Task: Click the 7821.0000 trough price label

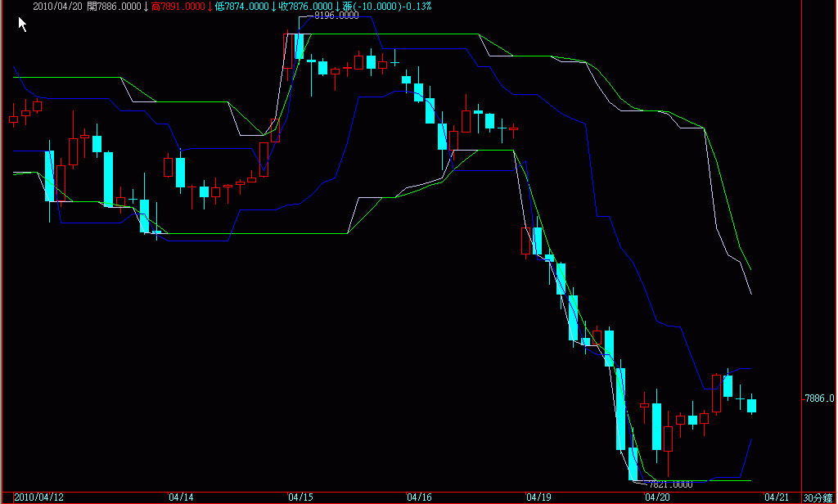Action: click(x=669, y=484)
